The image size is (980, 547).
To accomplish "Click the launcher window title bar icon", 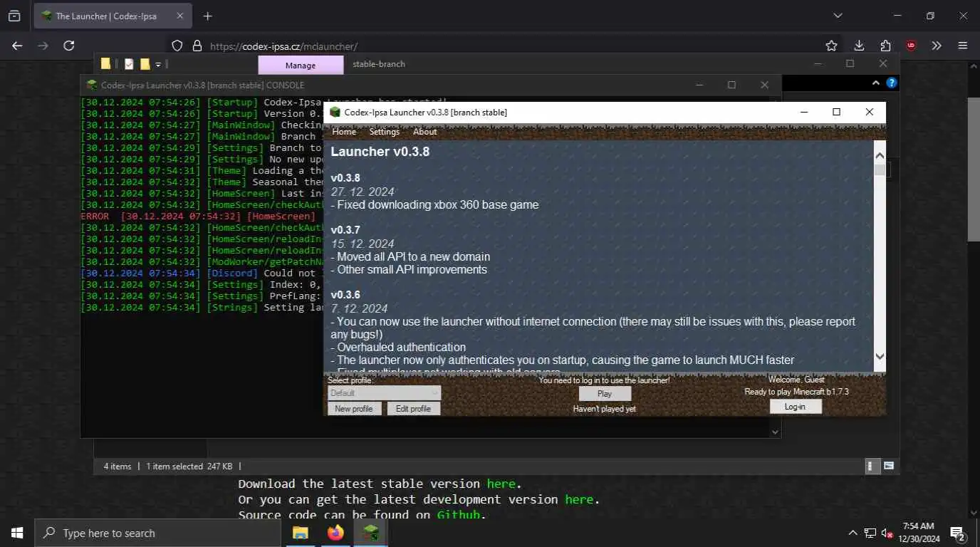I will [335, 112].
